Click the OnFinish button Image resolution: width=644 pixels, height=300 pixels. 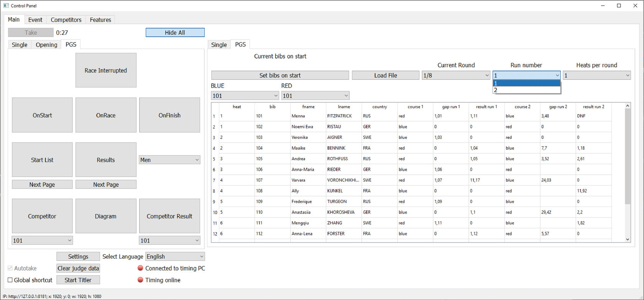(169, 115)
